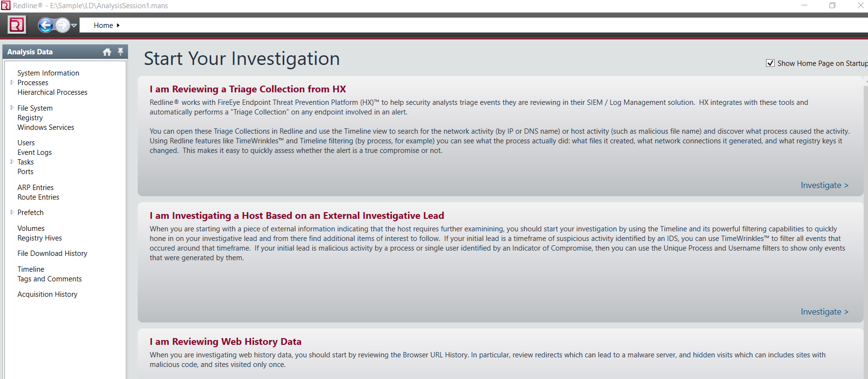Open the Ports view
868x379 pixels.
25,172
